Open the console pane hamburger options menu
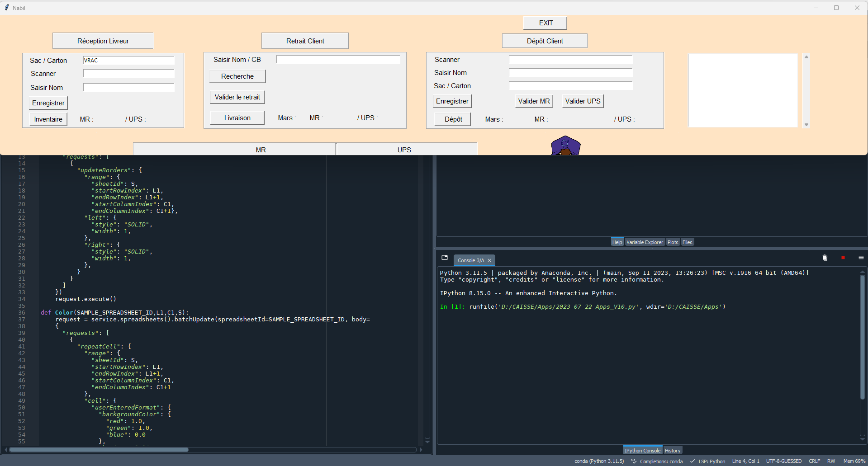The height and width of the screenshot is (466, 868). 861,258
